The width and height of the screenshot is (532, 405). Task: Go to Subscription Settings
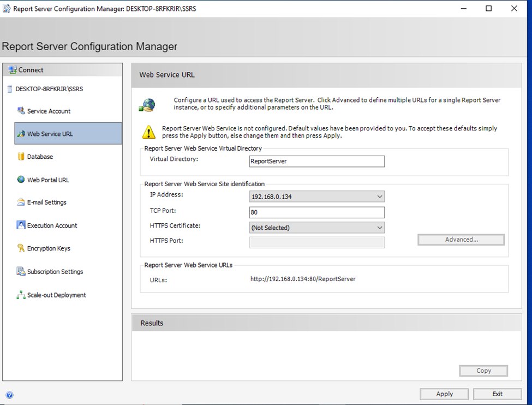[x=55, y=272]
